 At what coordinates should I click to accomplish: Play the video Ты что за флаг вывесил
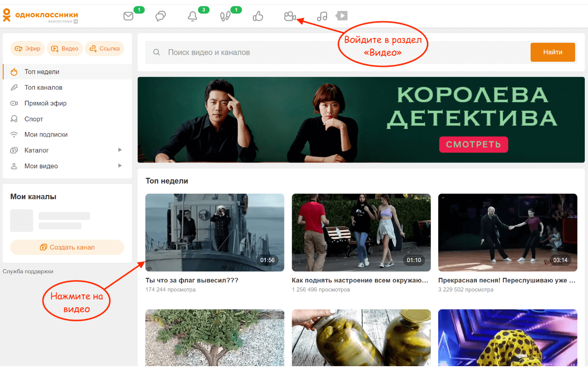click(x=215, y=232)
